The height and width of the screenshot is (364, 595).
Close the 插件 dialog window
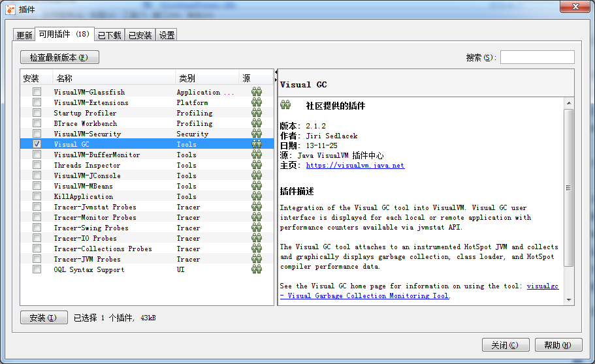(x=575, y=7)
